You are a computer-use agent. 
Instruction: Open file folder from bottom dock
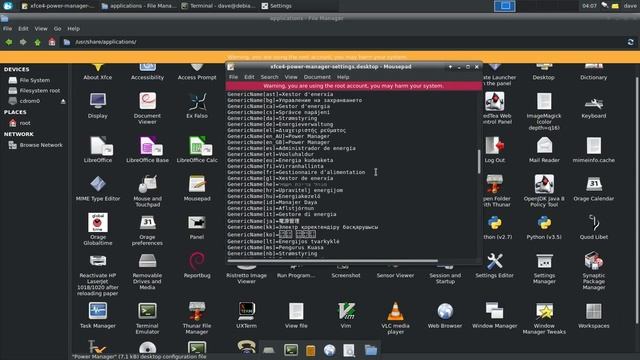click(371, 350)
